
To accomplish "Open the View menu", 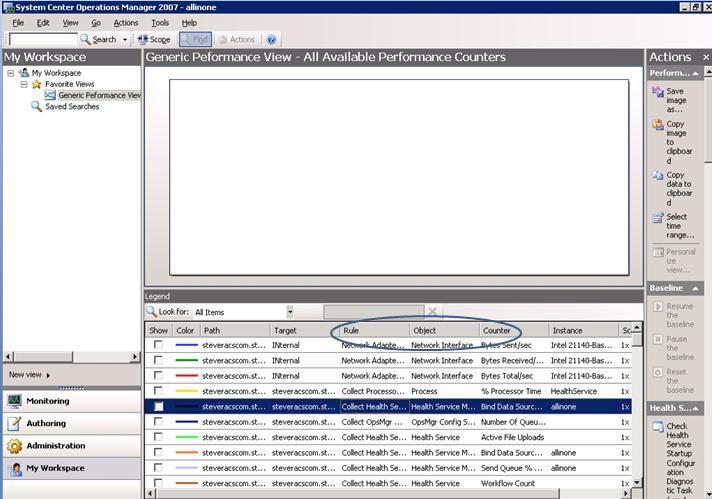I will (70, 23).
